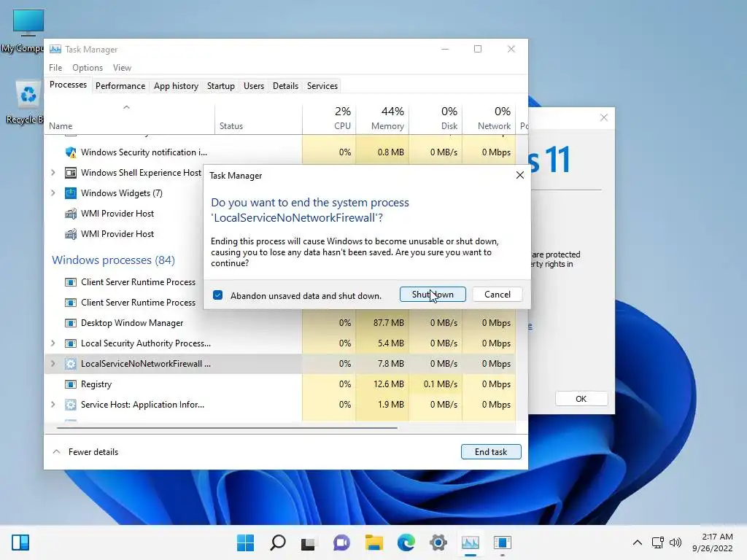Switch to the Details tab

pos(285,86)
